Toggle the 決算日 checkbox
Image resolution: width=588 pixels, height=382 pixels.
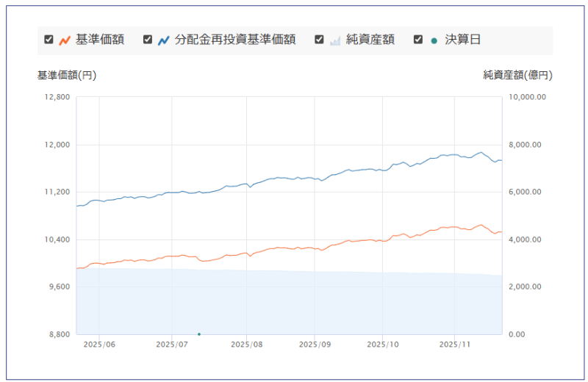pos(418,40)
